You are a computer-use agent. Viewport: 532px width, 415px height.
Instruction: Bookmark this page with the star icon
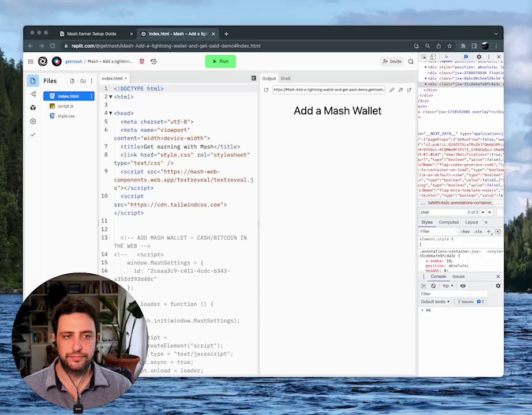point(449,46)
